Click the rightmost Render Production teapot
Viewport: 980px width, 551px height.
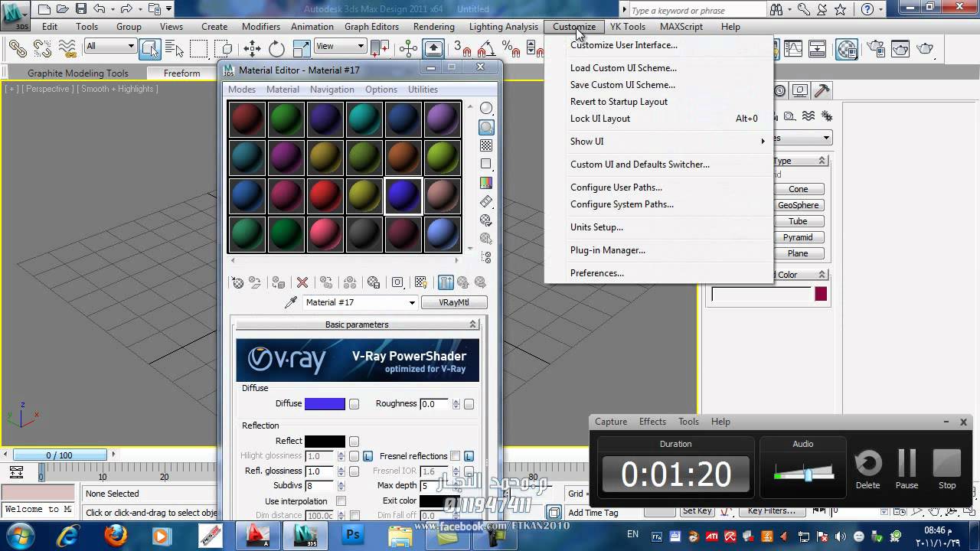point(925,49)
